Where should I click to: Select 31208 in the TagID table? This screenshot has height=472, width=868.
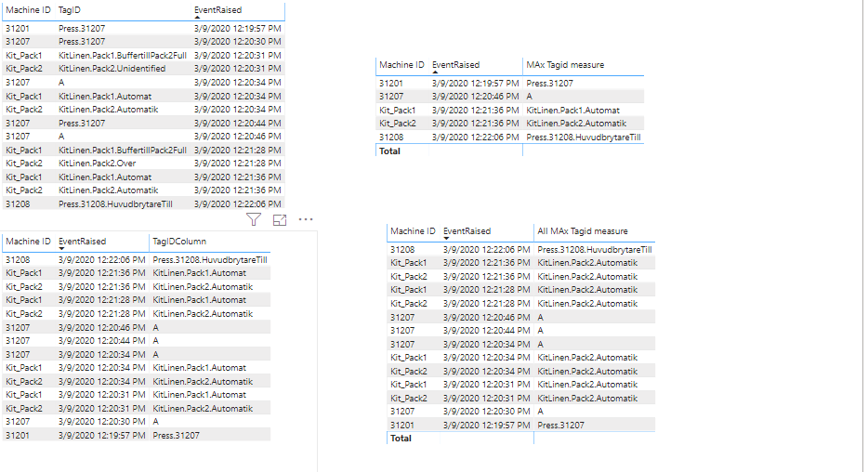point(18,204)
